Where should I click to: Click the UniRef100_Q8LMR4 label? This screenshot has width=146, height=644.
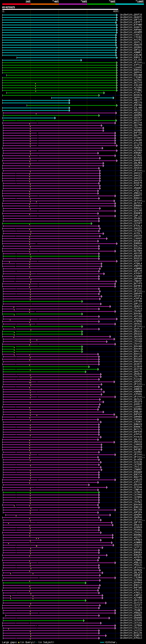(131, 163)
